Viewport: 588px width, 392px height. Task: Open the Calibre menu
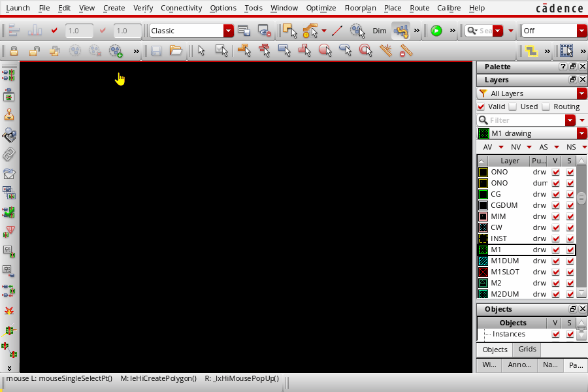(x=448, y=8)
